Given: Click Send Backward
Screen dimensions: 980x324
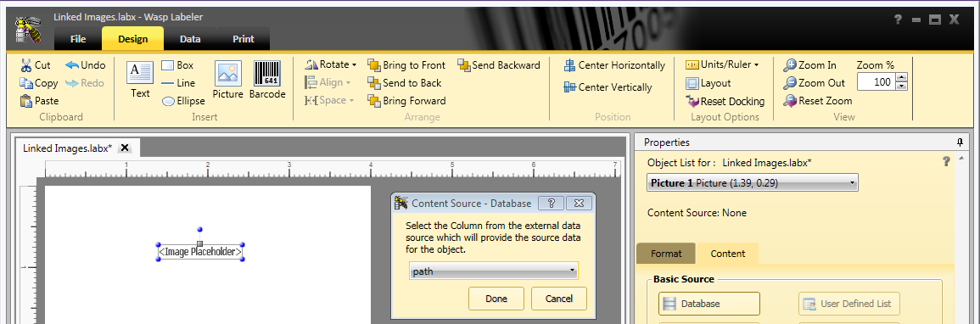Looking at the screenshot, I should pos(499,65).
